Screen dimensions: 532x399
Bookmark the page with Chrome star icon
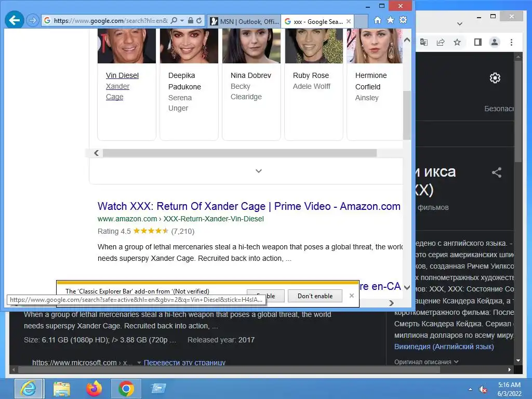[457, 42]
